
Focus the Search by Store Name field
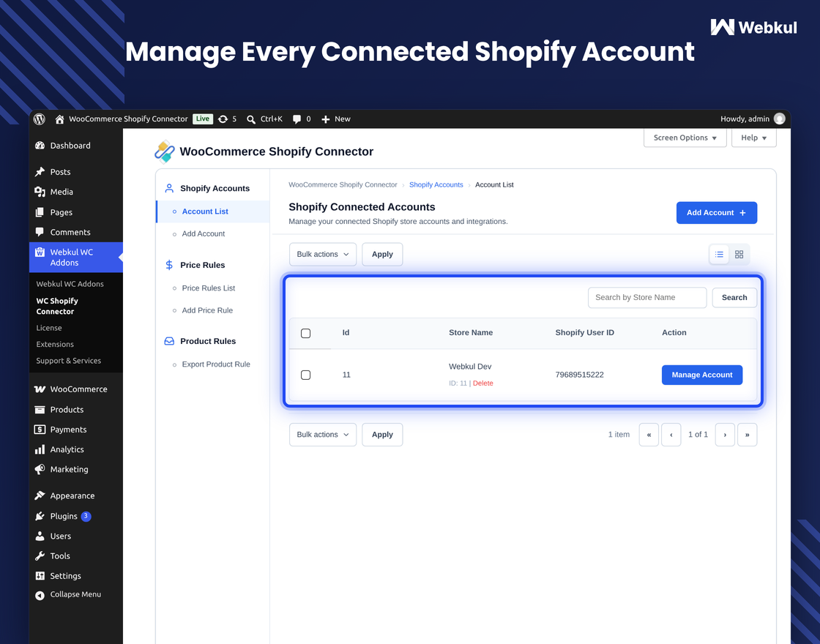coord(647,297)
